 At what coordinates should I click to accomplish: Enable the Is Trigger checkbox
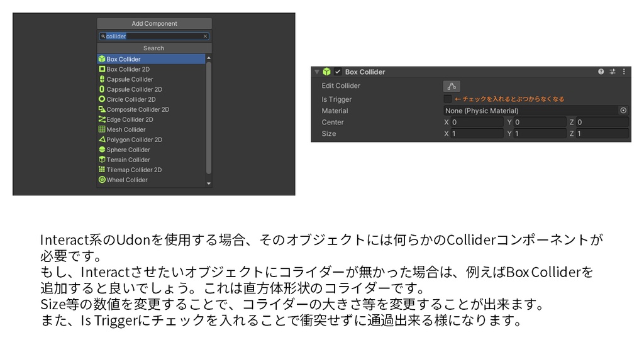[448, 99]
